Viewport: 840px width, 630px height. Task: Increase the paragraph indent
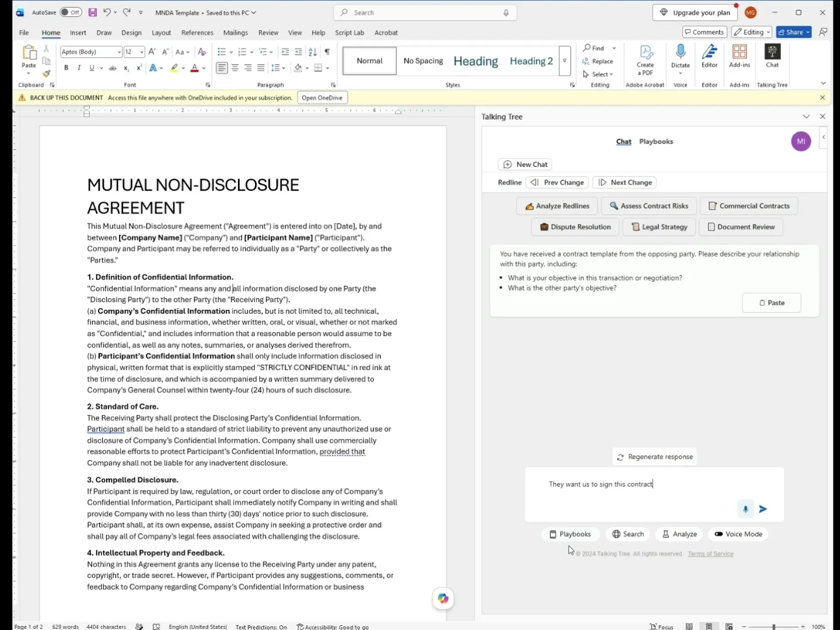[x=299, y=52]
